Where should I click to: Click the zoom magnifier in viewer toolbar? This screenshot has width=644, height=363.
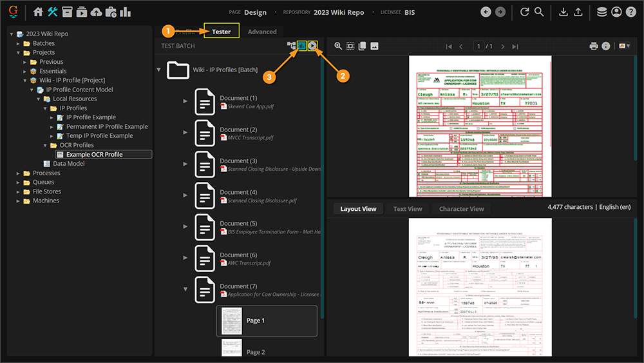(338, 46)
